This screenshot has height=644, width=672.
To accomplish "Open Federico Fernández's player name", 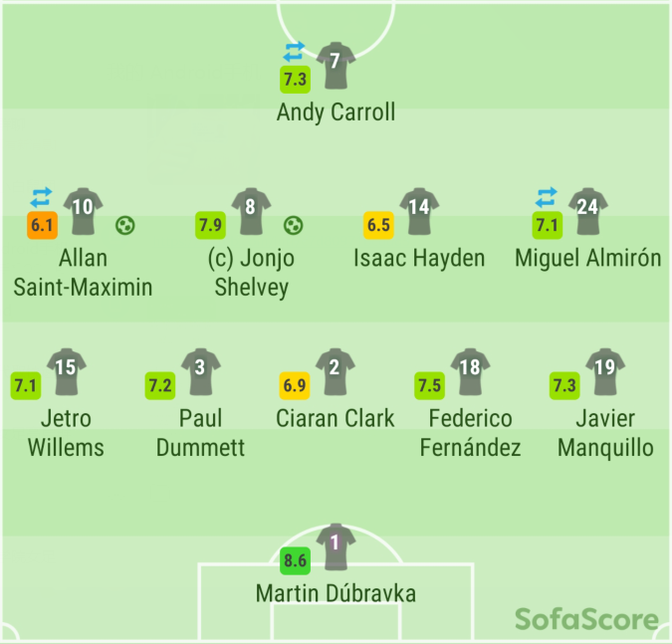I will (470, 433).
